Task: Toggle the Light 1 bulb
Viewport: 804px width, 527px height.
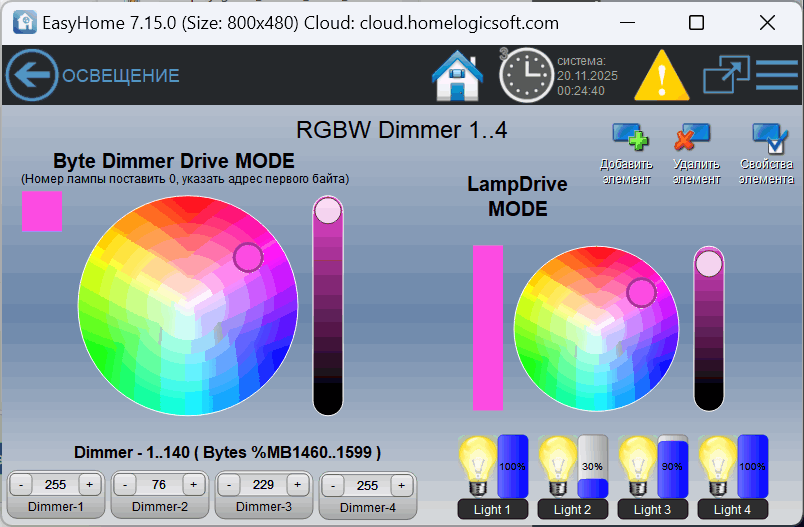Action: tap(477, 465)
